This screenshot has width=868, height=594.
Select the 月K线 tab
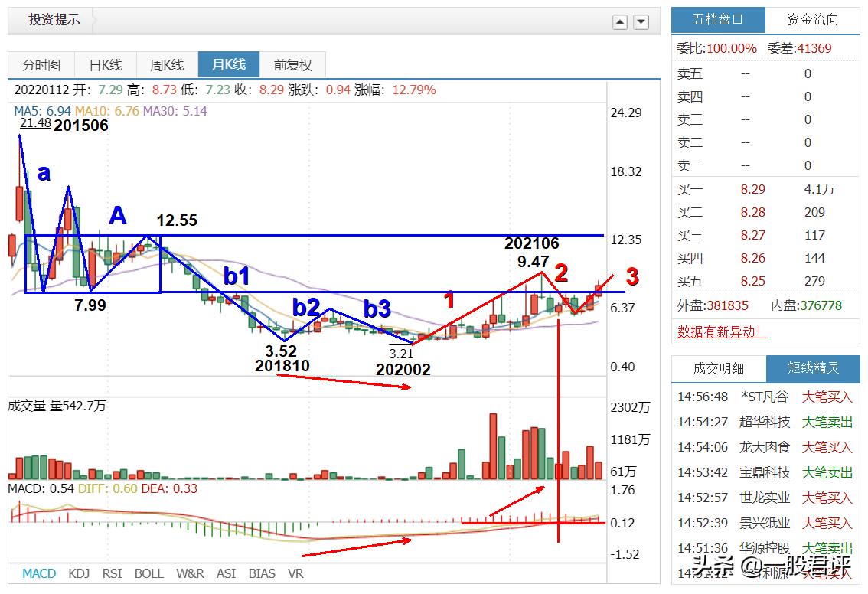tap(229, 64)
